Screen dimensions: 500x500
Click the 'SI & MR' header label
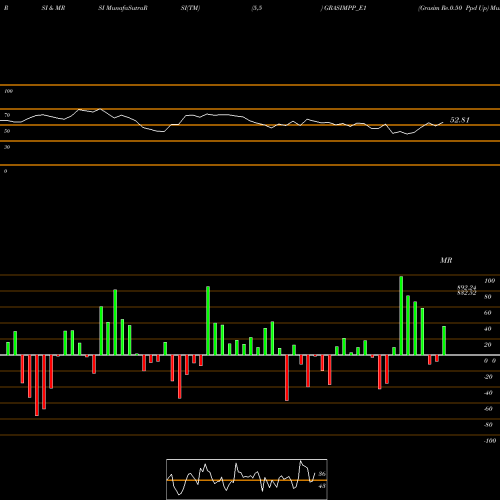53,8
